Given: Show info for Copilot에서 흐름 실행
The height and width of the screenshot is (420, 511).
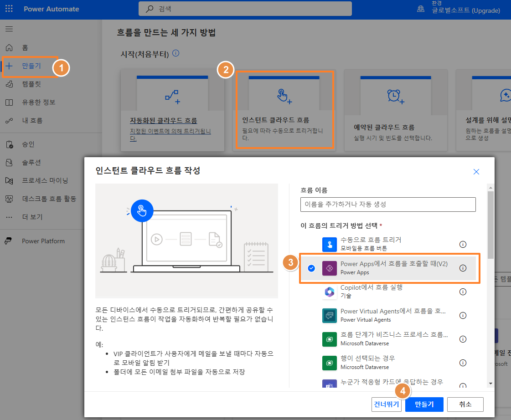Looking at the screenshot, I should click(x=463, y=292).
